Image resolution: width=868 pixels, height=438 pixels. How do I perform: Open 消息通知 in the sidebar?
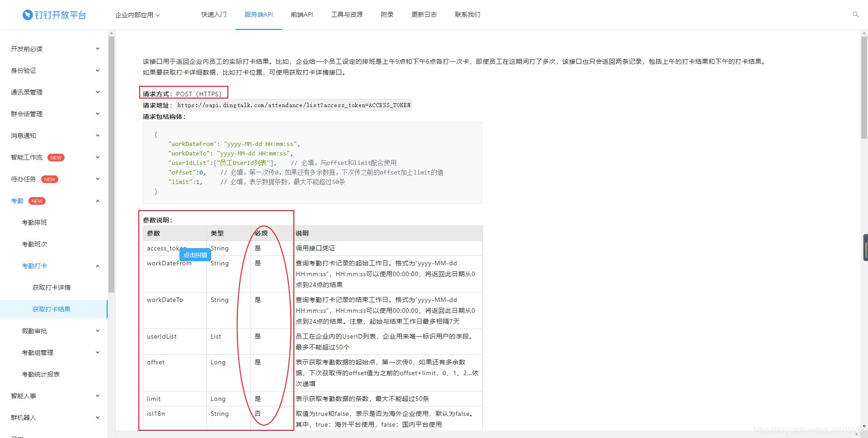click(24, 136)
